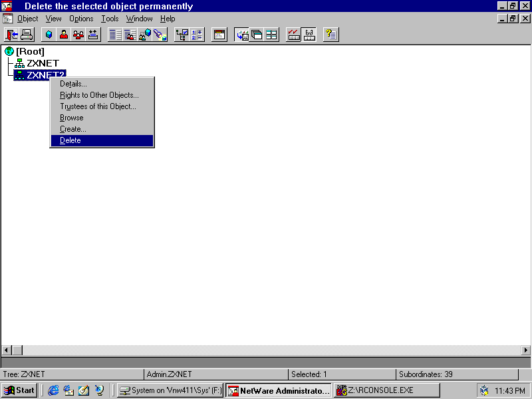The width and height of the screenshot is (532, 399).
Task: Toggle the save settings on exit icon
Action: 242,35
